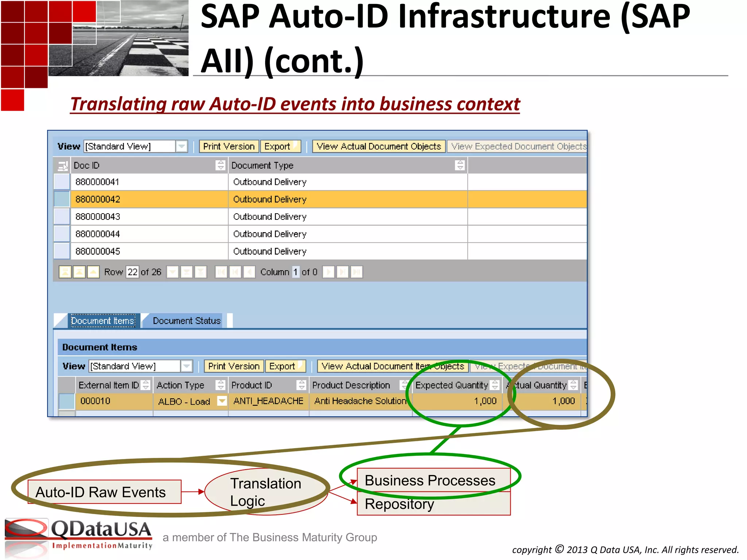The width and height of the screenshot is (747, 560).
Task: Sort by Document Type column arrows
Action: point(460,165)
